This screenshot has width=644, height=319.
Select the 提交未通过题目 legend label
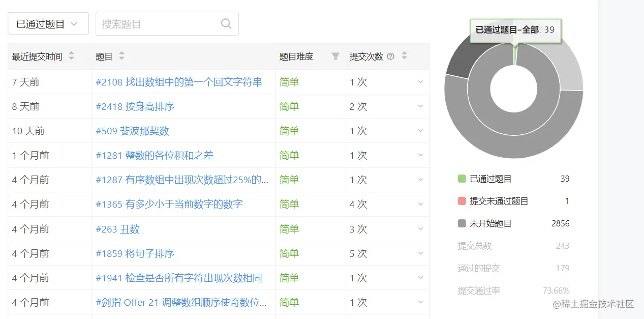click(499, 201)
